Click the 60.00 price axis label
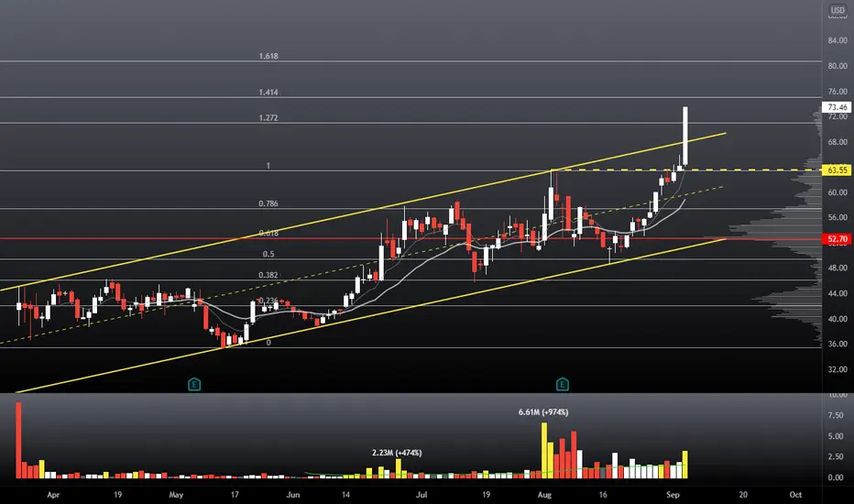This screenshot has width=854, height=504. [x=838, y=192]
